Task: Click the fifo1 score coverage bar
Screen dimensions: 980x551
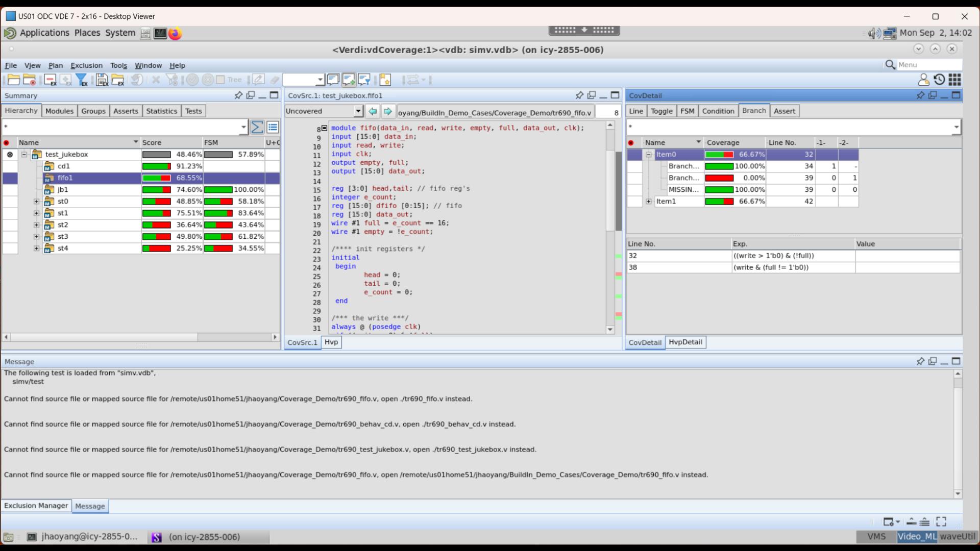Action: (156, 178)
